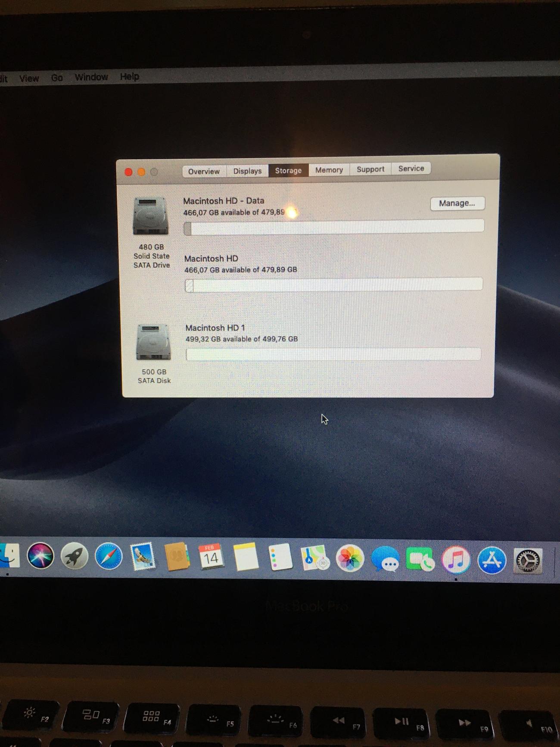Click the 480 GB Solid State drive icon
560x747 pixels.
pyautogui.click(x=150, y=216)
